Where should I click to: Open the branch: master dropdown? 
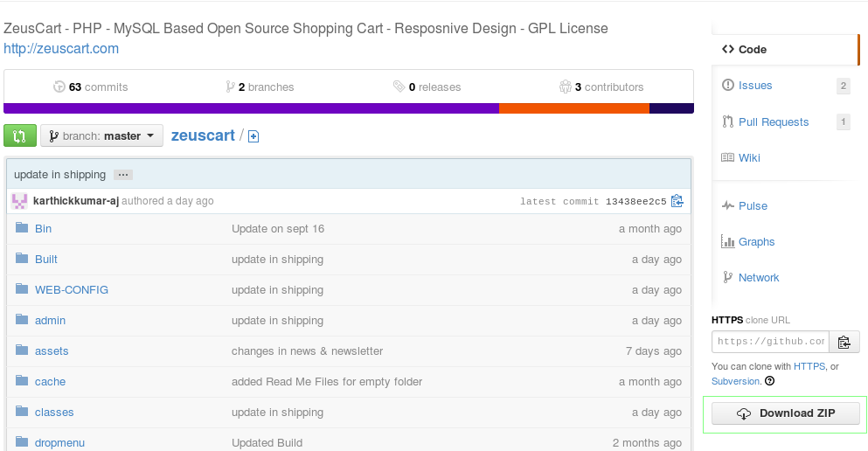102,135
